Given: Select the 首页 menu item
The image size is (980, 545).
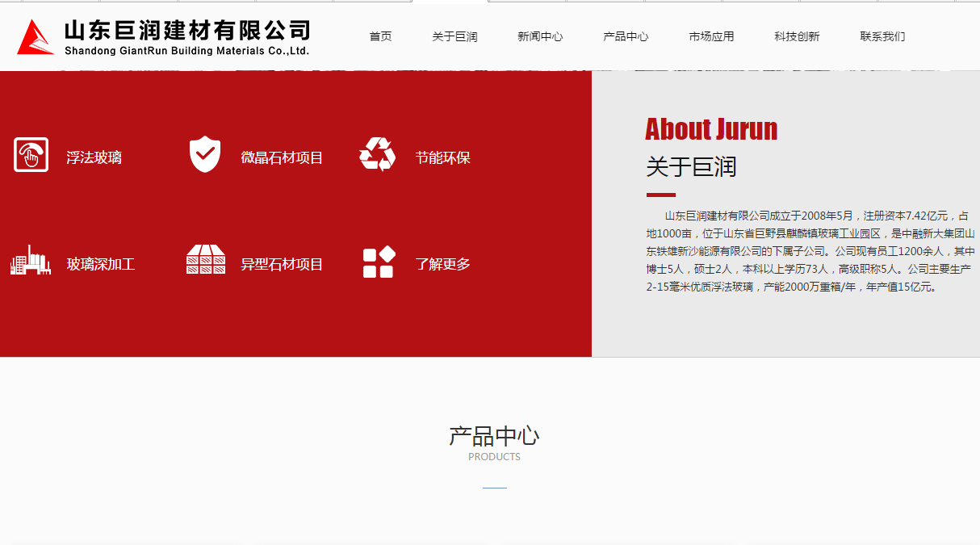Looking at the screenshot, I should point(380,36).
